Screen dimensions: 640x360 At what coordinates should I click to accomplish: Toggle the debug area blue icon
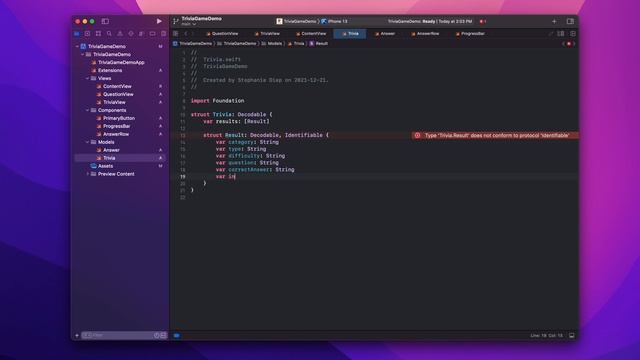(177, 336)
